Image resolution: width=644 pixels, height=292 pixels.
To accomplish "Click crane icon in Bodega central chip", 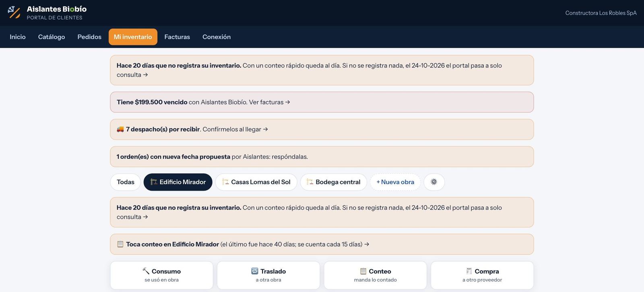I will 310,182.
